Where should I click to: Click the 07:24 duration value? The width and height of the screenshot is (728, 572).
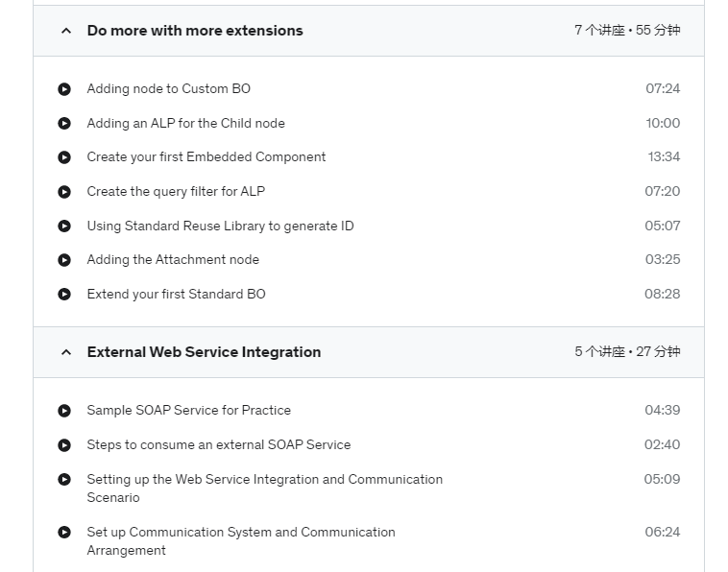click(663, 88)
